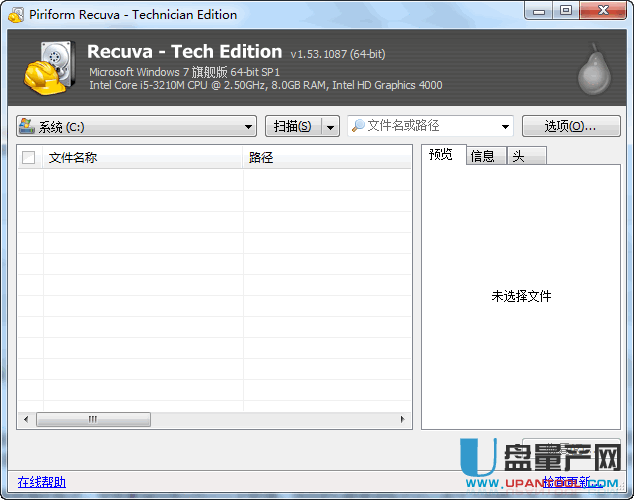Click the magnifier icon in the search box
634x500 pixels.
coord(358,126)
